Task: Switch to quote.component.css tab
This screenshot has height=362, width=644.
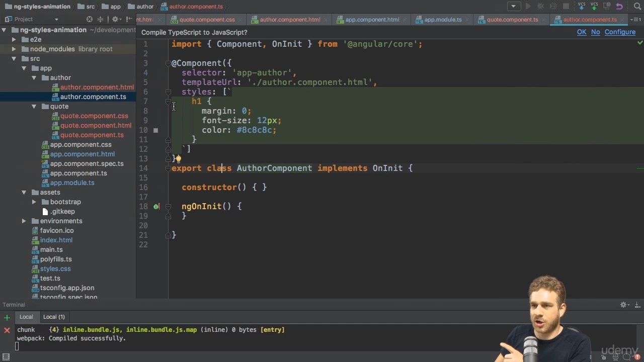Action: pos(207,20)
